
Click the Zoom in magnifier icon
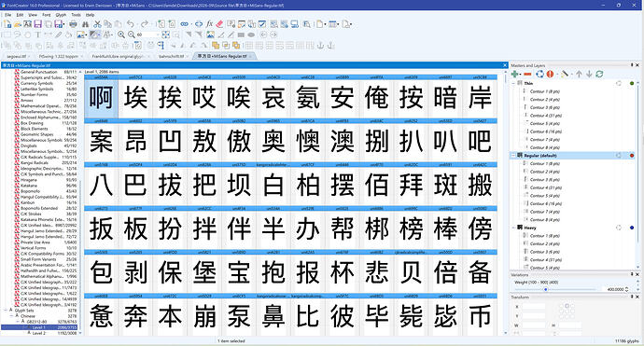pyautogui.click(x=121, y=35)
